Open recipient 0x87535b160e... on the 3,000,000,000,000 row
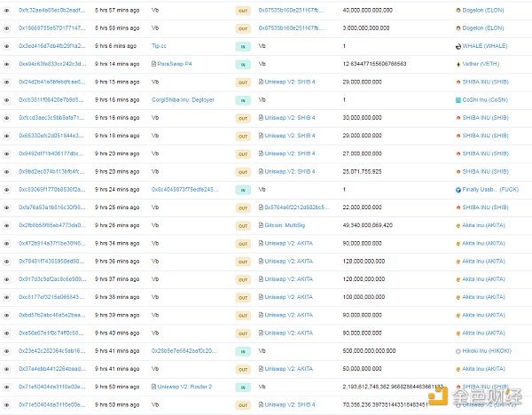The image size is (532, 415). click(x=291, y=28)
